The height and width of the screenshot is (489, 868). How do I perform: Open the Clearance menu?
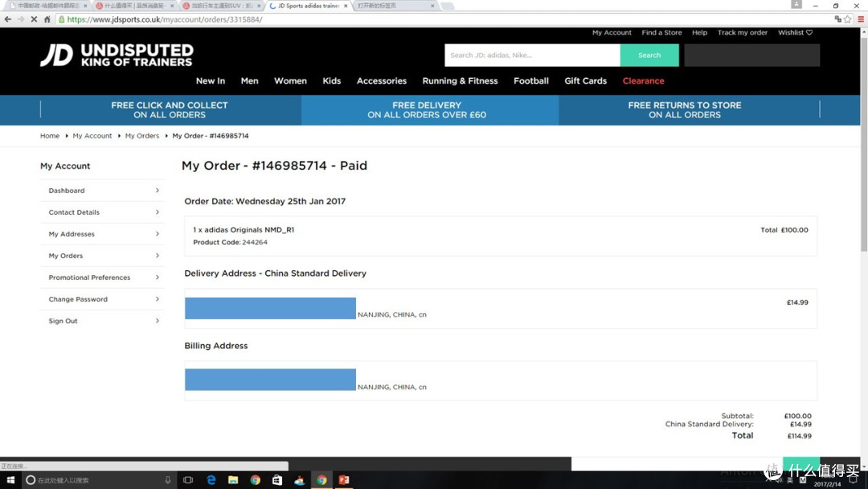click(x=643, y=81)
